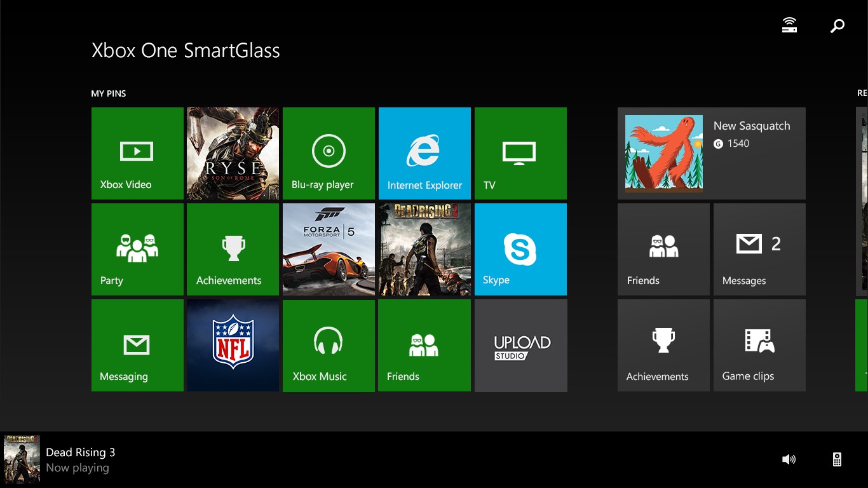Open the remote control icon
Image resolution: width=868 pixels, height=488 pixels.
[x=837, y=459]
